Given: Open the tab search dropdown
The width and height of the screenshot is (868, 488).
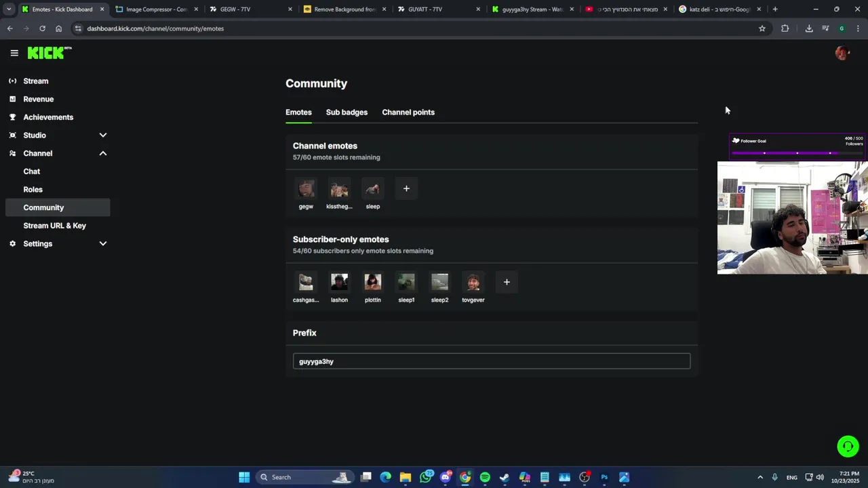Looking at the screenshot, I should coord(8,9).
